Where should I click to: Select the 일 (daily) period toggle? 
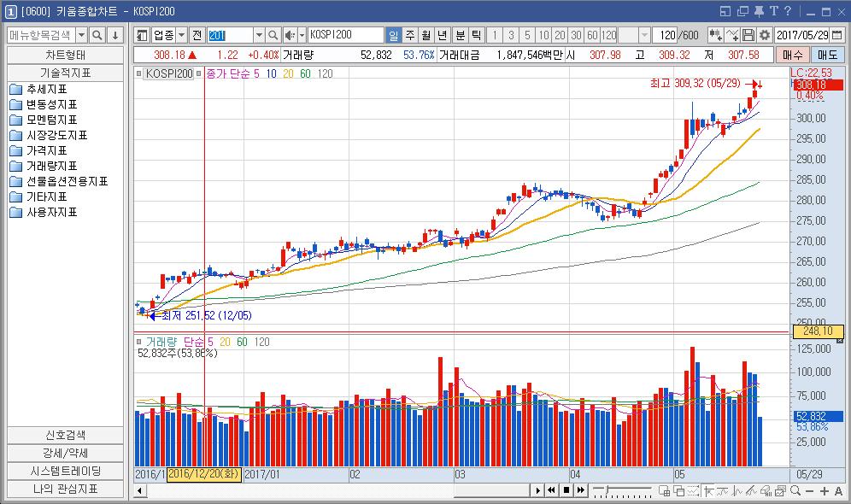pyautogui.click(x=393, y=35)
